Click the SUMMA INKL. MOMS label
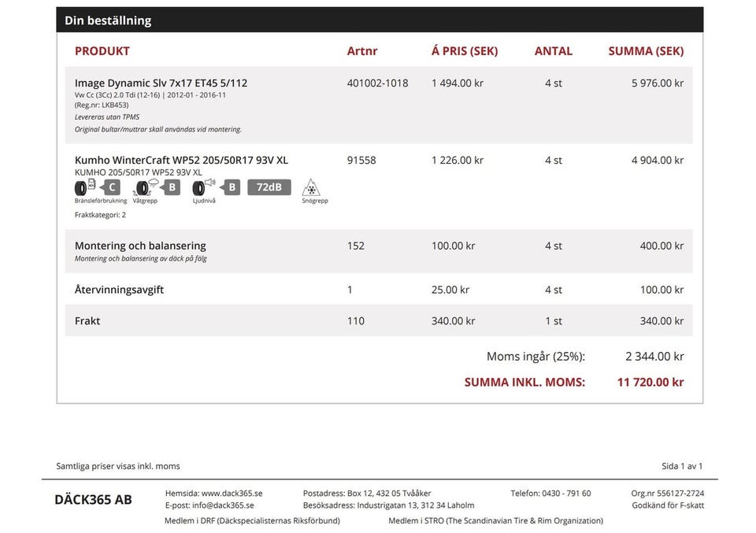The height and width of the screenshot is (533, 756). pos(524,382)
